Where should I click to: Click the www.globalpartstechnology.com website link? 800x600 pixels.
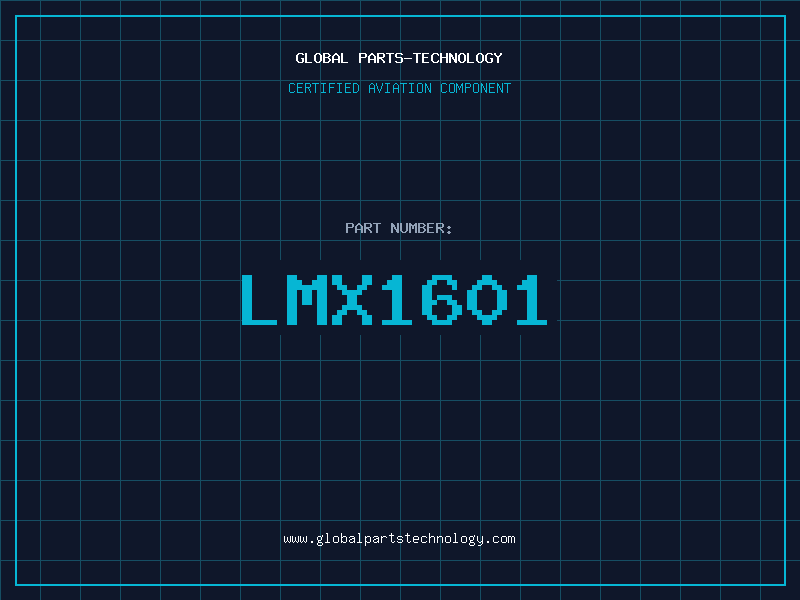click(x=399, y=539)
